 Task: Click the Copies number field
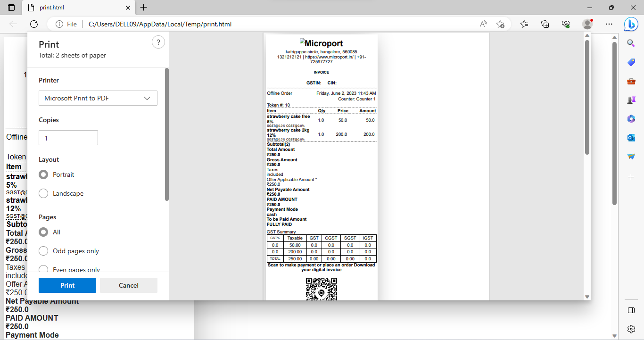click(68, 138)
